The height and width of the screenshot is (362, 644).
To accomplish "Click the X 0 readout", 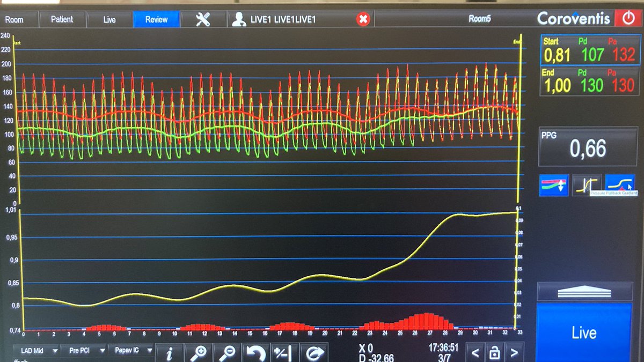I will (x=365, y=348).
